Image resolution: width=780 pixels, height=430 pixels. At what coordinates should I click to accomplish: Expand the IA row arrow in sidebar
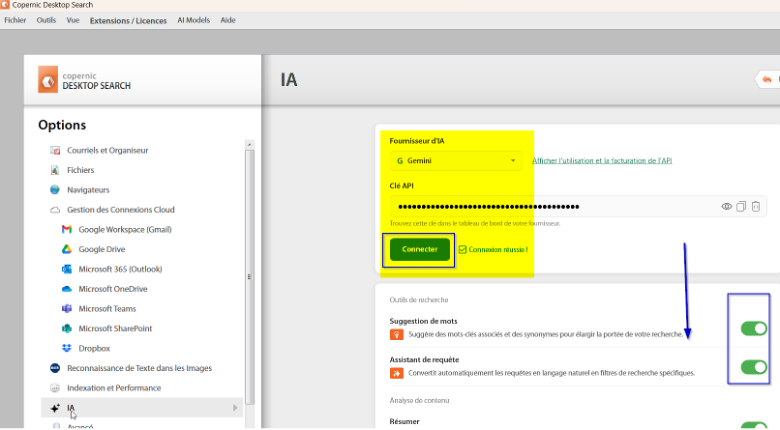[235, 408]
